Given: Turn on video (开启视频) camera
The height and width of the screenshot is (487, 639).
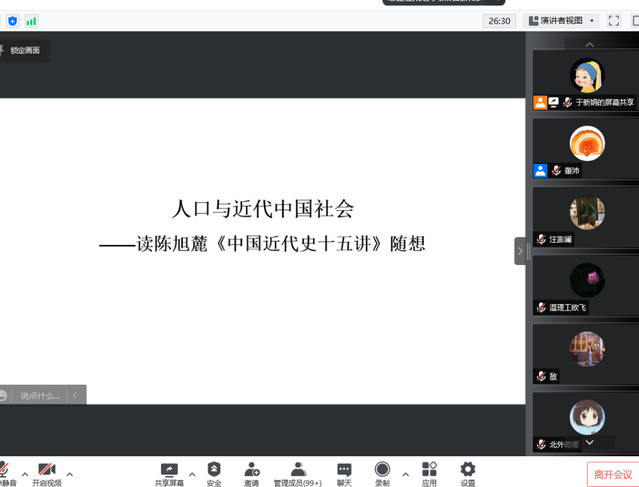Looking at the screenshot, I should 46,472.
